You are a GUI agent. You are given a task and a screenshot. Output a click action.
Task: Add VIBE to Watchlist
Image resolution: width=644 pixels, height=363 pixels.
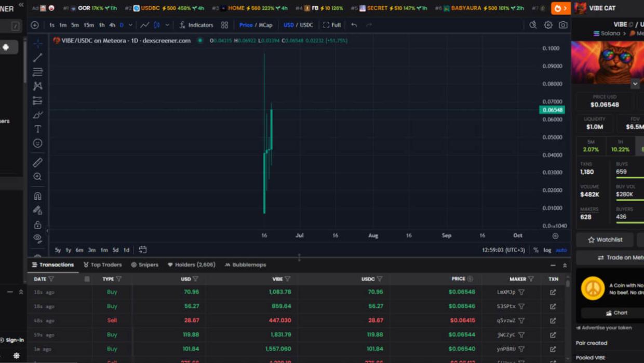(605, 240)
